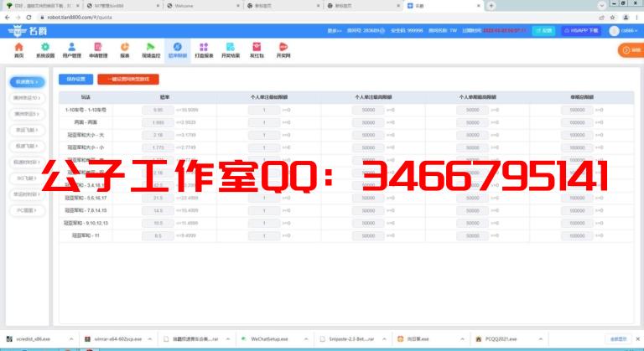Select the highlighted 赔率限额 navigation icon

178,50
